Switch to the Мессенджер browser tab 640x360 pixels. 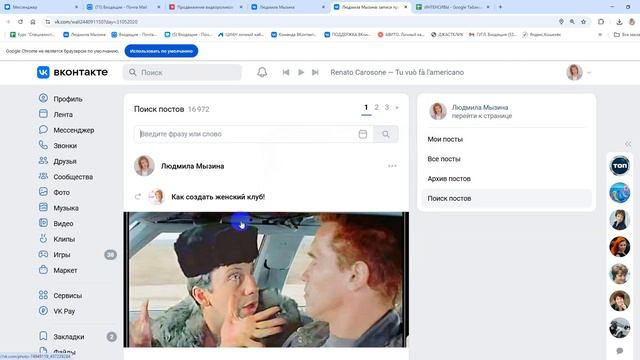click(x=41, y=7)
